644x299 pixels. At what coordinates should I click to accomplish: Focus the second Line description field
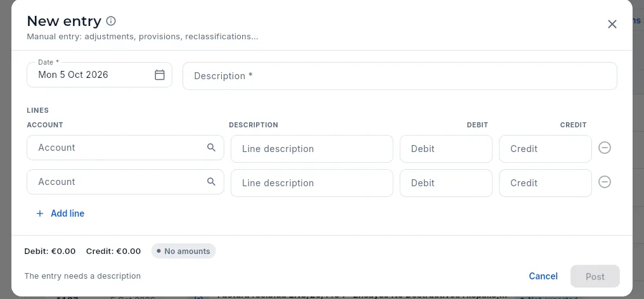coord(312,183)
